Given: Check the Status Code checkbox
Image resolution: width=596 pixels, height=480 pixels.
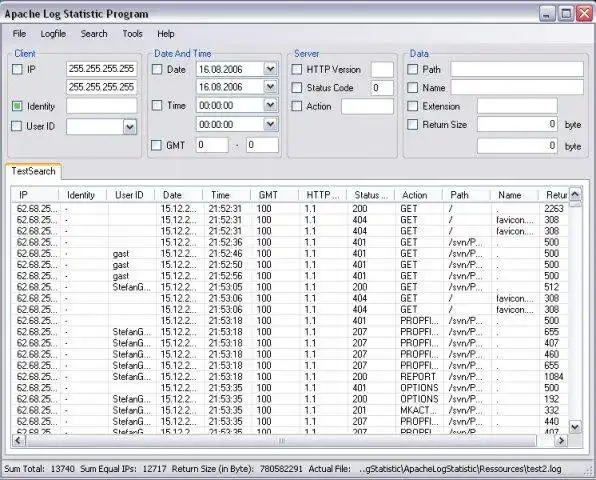Looking at the screenshot, I should coord(296,87).
